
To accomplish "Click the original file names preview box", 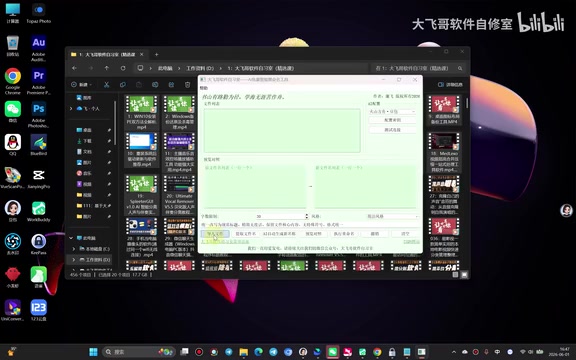I will click(255, 186).
